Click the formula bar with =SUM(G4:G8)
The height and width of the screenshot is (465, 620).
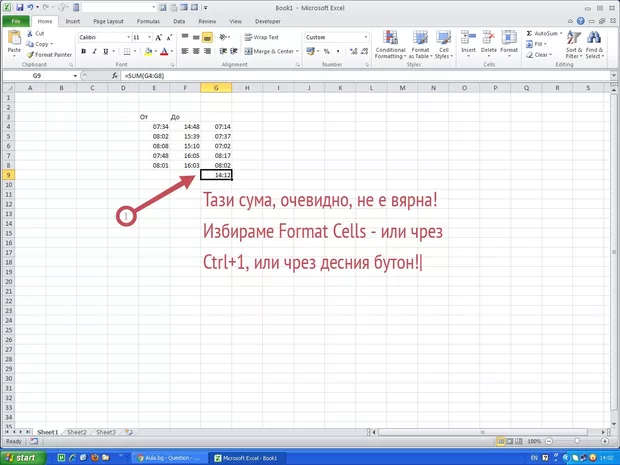(366, 76)
